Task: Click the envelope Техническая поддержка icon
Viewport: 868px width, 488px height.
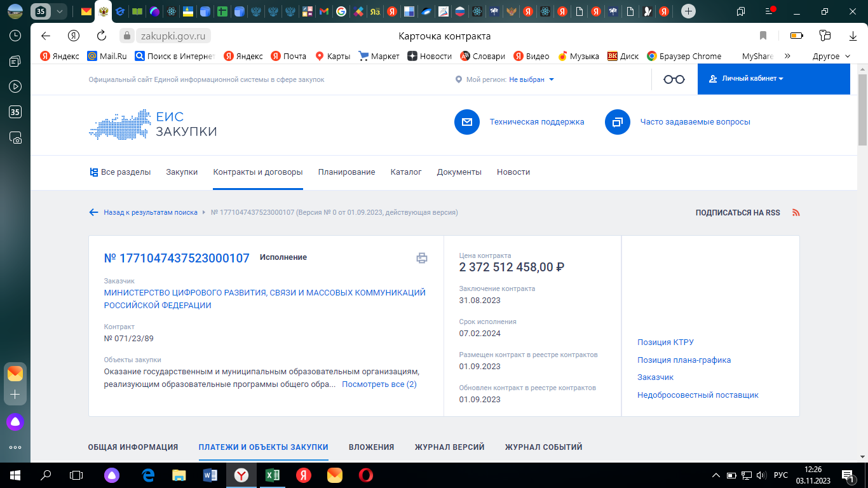Action: coord(467,122)
